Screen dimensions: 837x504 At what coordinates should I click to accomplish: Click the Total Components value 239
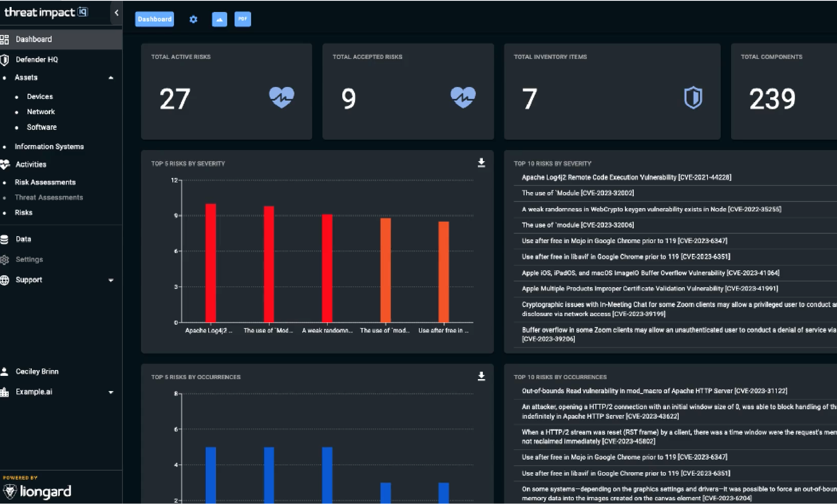(772, 99)
